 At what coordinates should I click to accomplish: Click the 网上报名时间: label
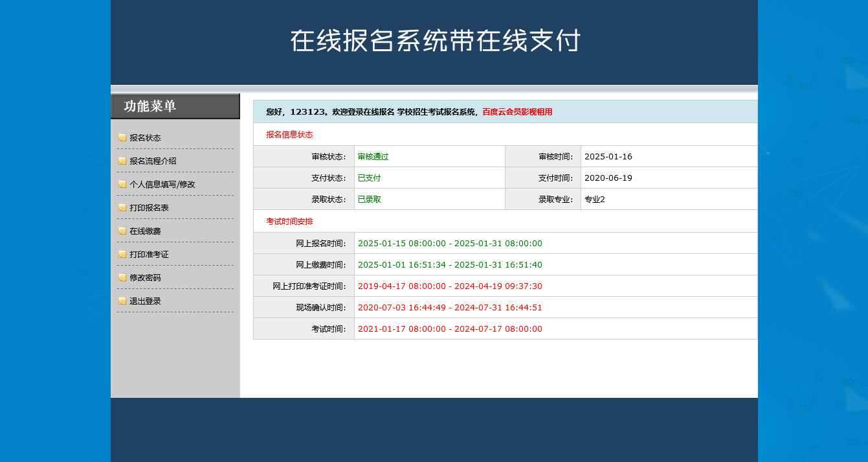coord(321,244)
